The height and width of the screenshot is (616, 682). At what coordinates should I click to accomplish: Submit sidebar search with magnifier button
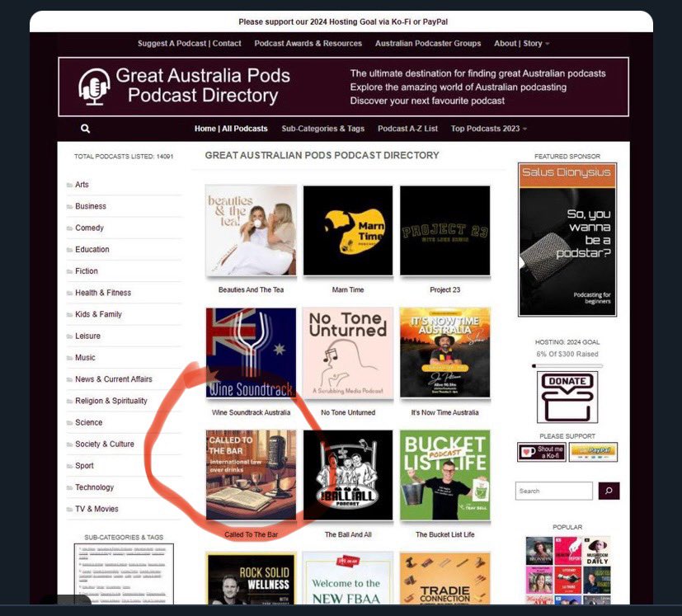click(x=609, y=491)
